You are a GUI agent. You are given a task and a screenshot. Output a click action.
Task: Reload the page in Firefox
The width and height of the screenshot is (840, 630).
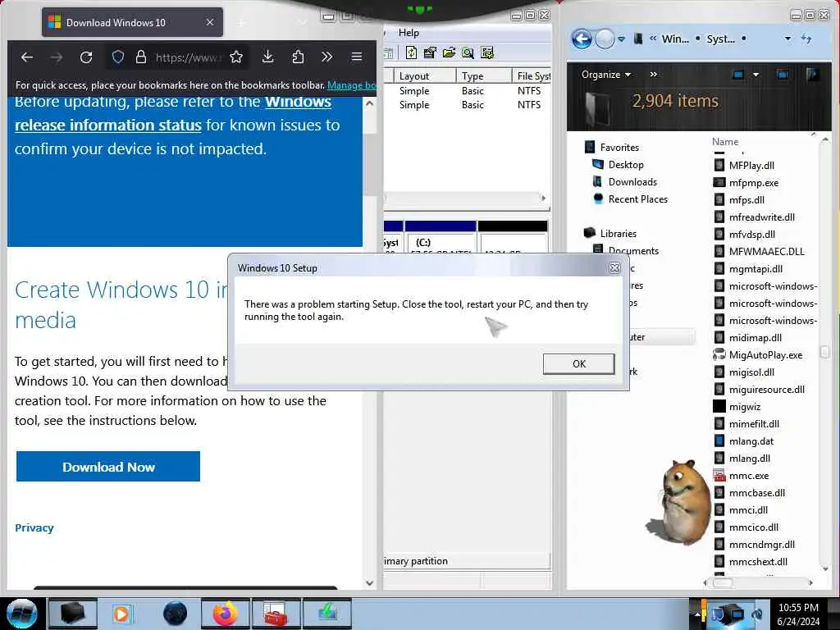(85, 57)
